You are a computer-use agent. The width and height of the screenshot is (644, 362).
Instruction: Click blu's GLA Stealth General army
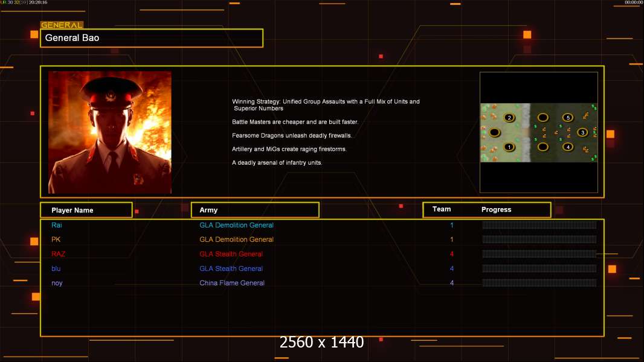tap(231, 268)
